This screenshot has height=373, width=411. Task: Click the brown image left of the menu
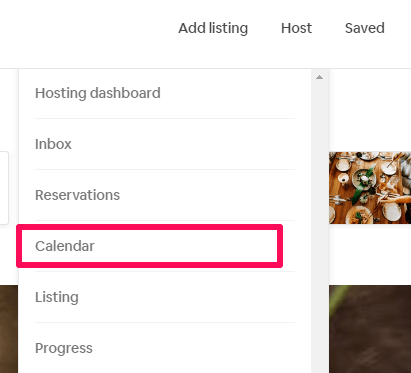9,329
